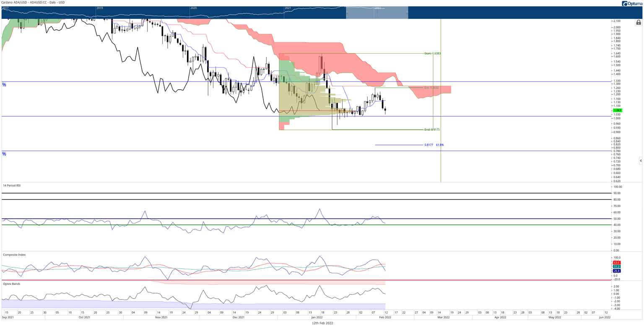Click the teal 51.2 Composite Index value tag

(617, 266)
